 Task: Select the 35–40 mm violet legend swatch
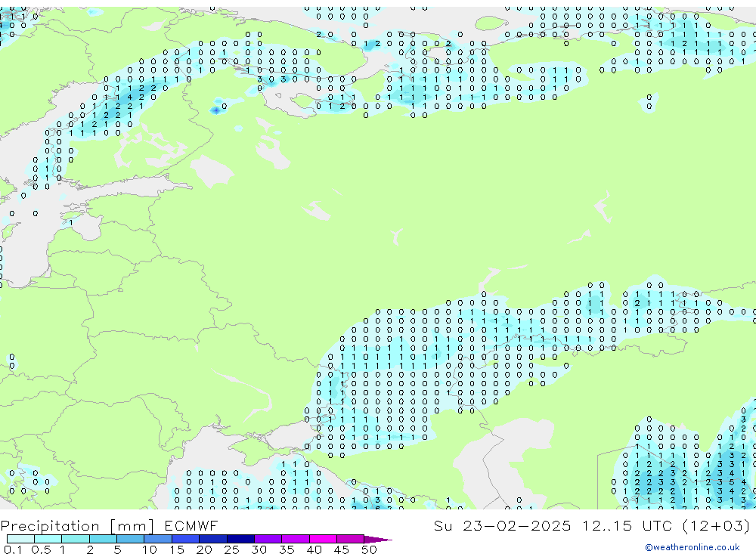click(x=296, y=539)
